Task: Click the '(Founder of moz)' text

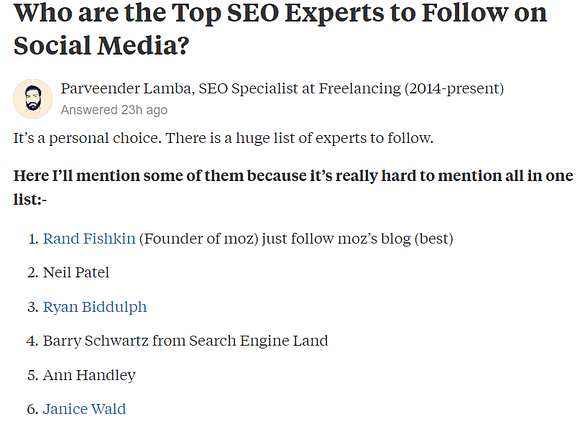Action: click(199, 239)
